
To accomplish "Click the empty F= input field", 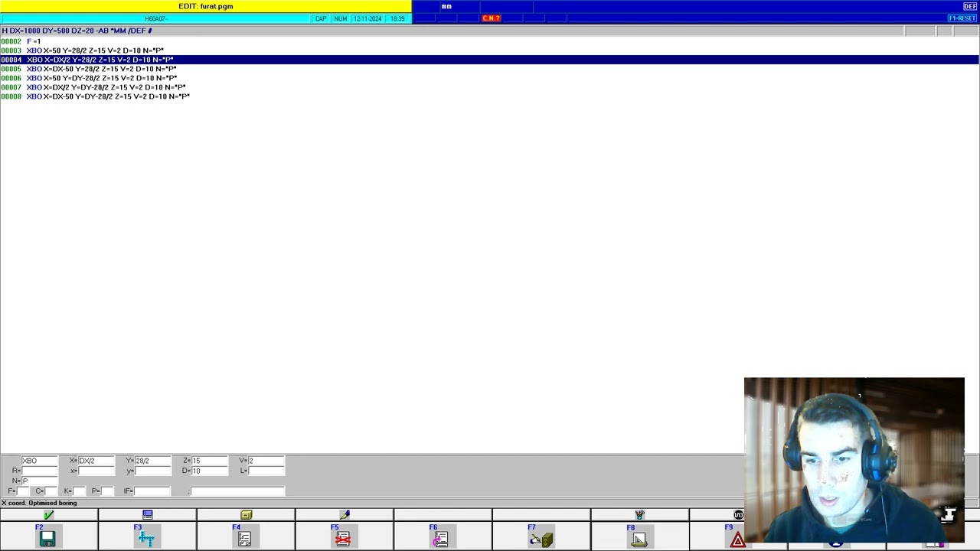I will (23, 491).
